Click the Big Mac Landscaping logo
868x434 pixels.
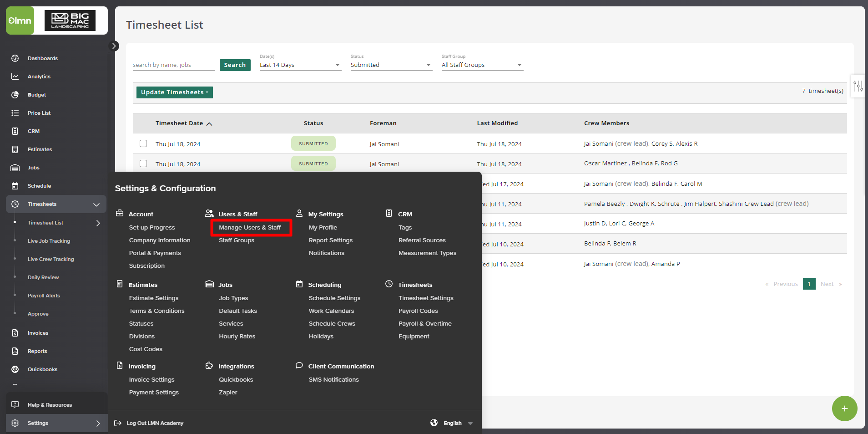[x=70, y=20]
